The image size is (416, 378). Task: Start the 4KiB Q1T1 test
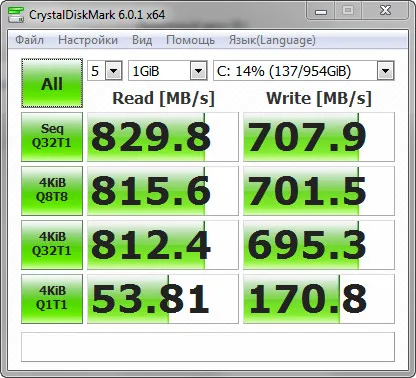pyautogui.click(x=52, y=299)
